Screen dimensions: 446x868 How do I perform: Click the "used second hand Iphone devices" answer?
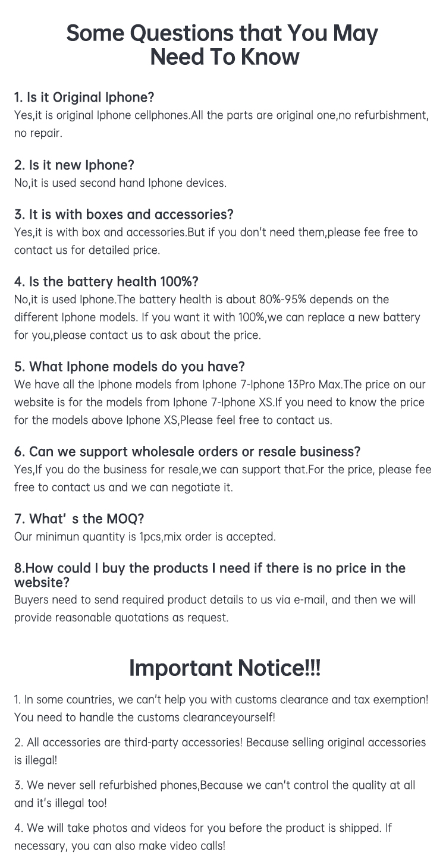point(120,183)
